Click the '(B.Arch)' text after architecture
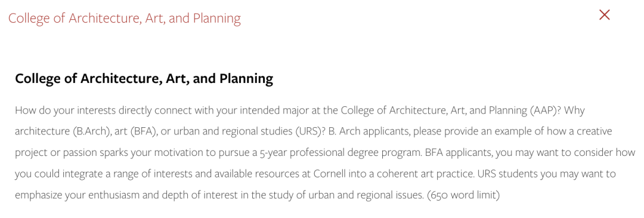The image size is (644, 218). coord(89,132)
